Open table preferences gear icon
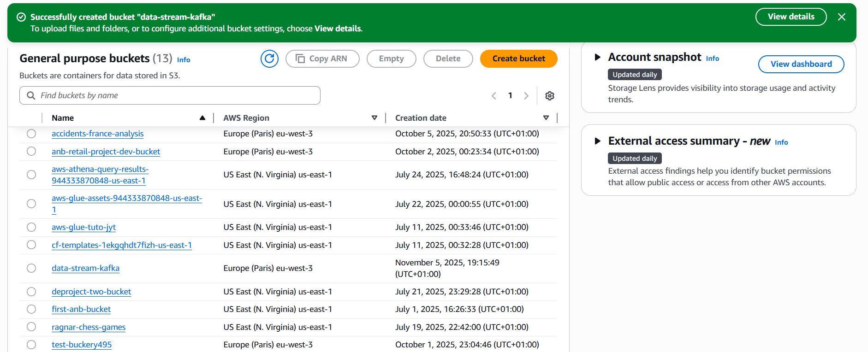The height and width of the screenshot is (352, 868). [x=549, y=96]
